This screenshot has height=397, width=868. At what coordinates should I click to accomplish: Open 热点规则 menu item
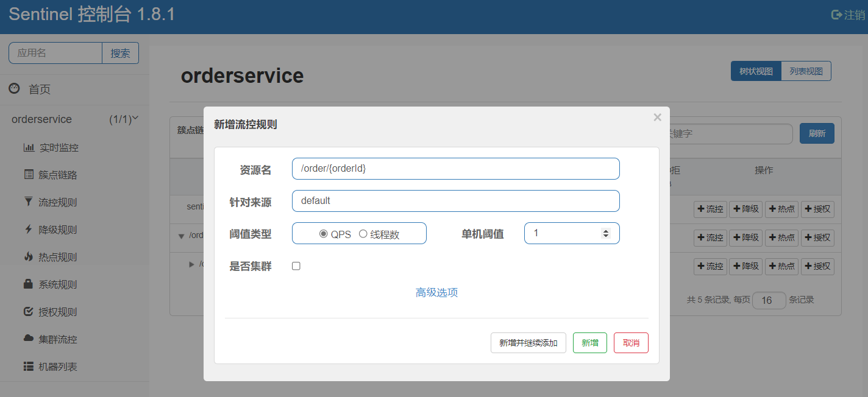[x=58, y=257]
